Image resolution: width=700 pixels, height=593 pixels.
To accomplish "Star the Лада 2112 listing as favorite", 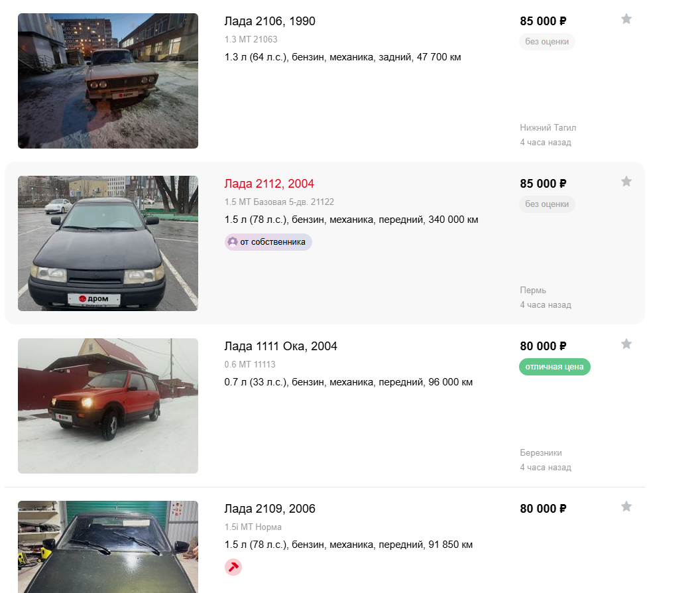I will click(x=626, y=182).
